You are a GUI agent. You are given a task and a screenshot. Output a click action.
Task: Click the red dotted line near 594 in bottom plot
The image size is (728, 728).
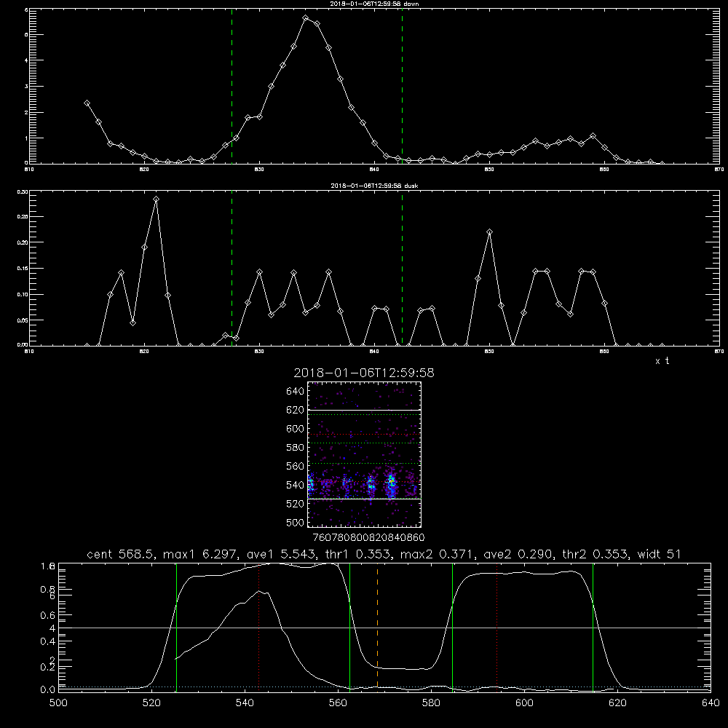(x=496, y=627)
